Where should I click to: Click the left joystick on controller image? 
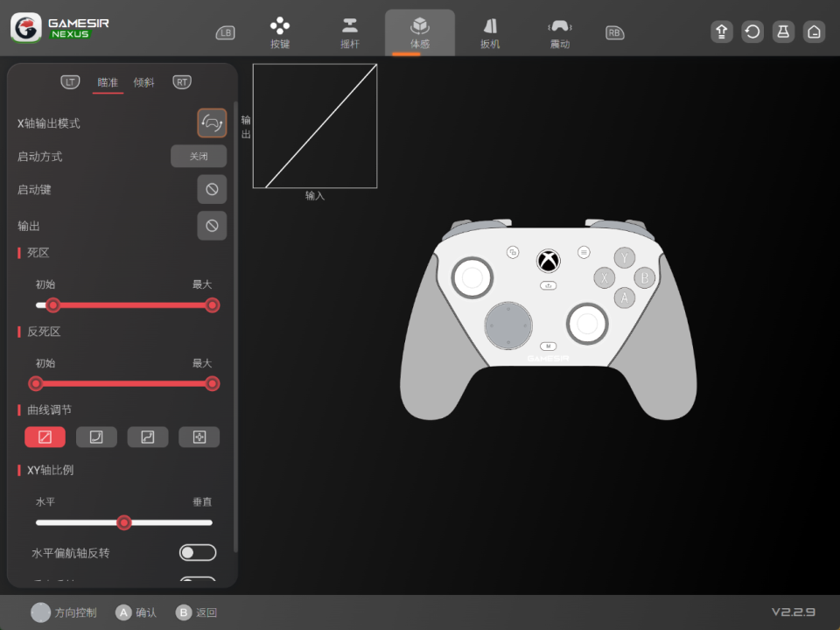[x=472, y=277]
